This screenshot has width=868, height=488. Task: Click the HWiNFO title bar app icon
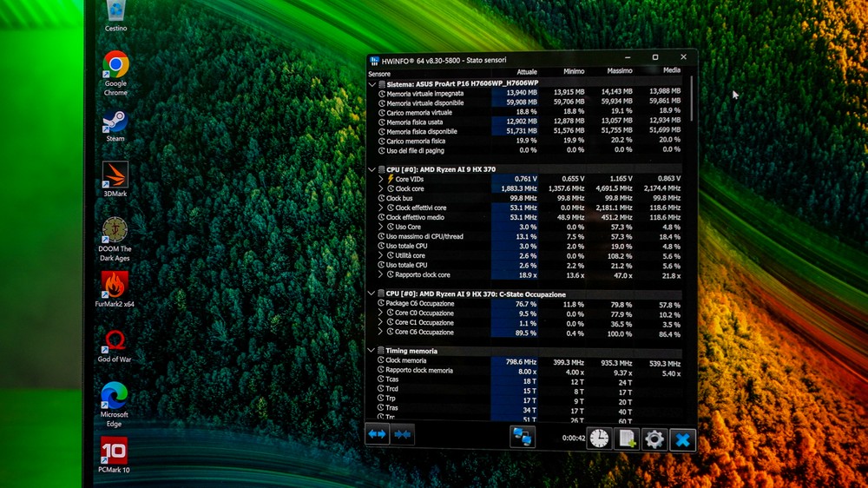tap(375, 61)
